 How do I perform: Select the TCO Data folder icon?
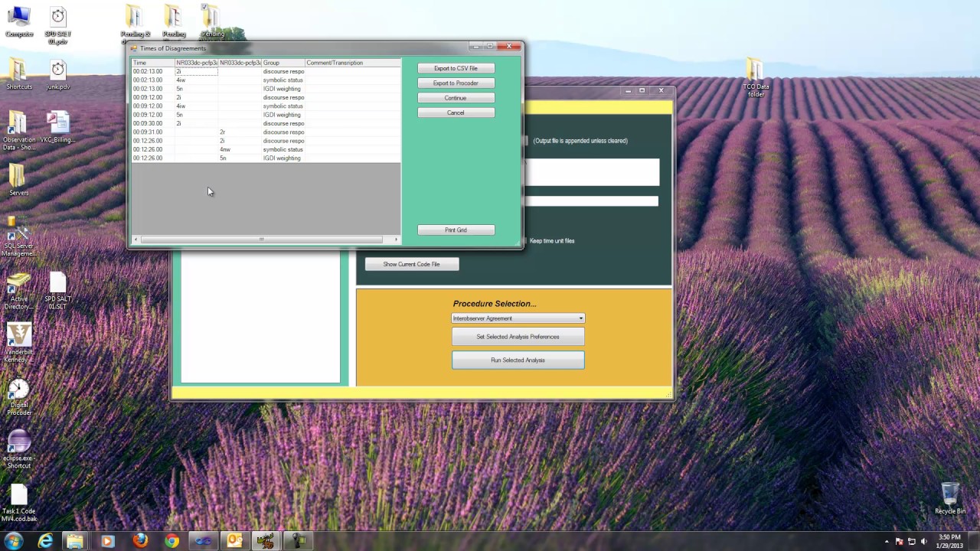(x=755, y=71)
